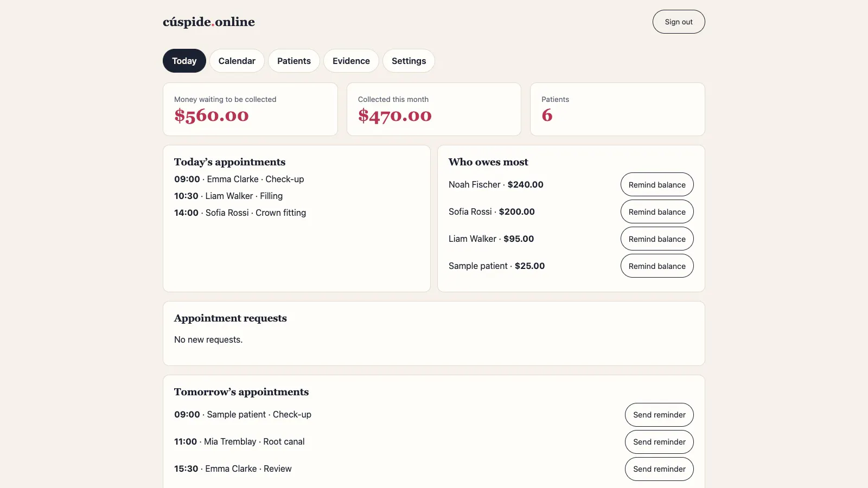
Task: Send reminder for Emma Clarke's 15:30 review
Action: [x=659, y=469]
